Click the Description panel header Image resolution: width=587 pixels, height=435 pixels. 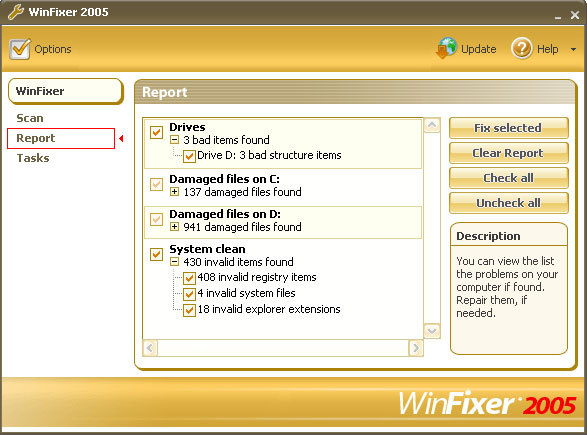tap(488, 236)
